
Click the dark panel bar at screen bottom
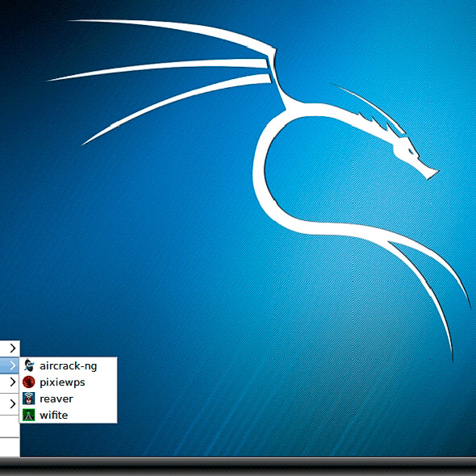pyautogui.click(x=238, y=466)
